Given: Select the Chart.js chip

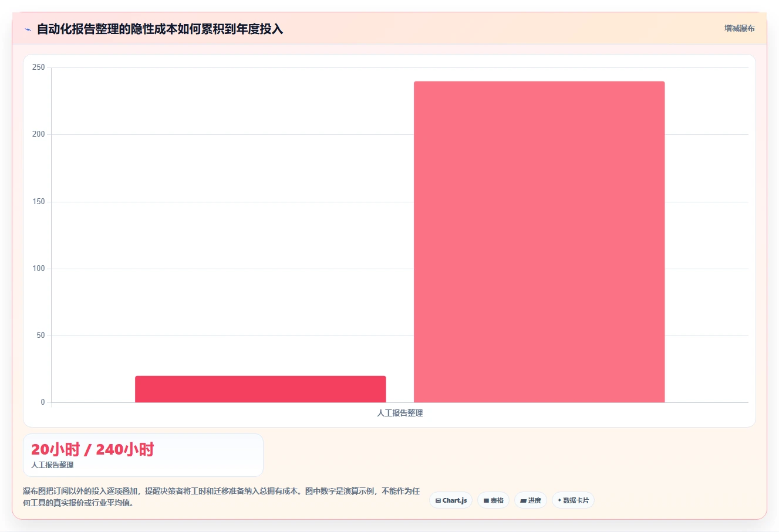Looking at the screenshot, I should [x=451, y=500].
